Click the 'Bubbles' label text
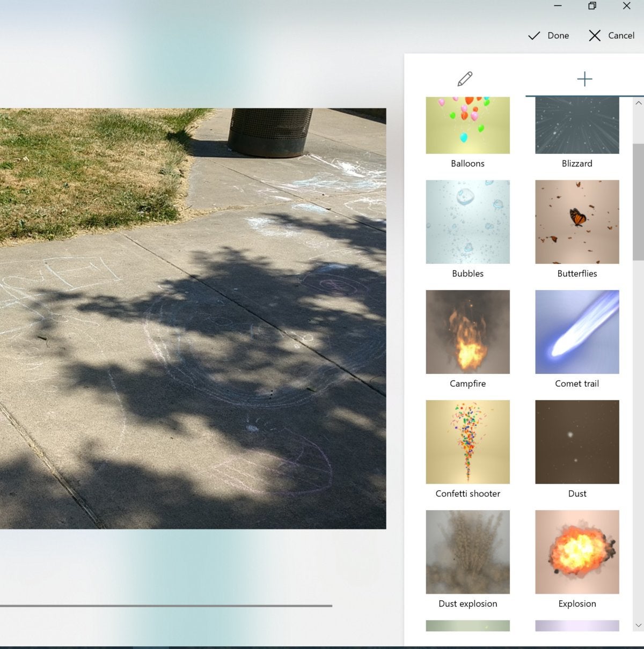The image size is (644, 649). click(467, 274)
